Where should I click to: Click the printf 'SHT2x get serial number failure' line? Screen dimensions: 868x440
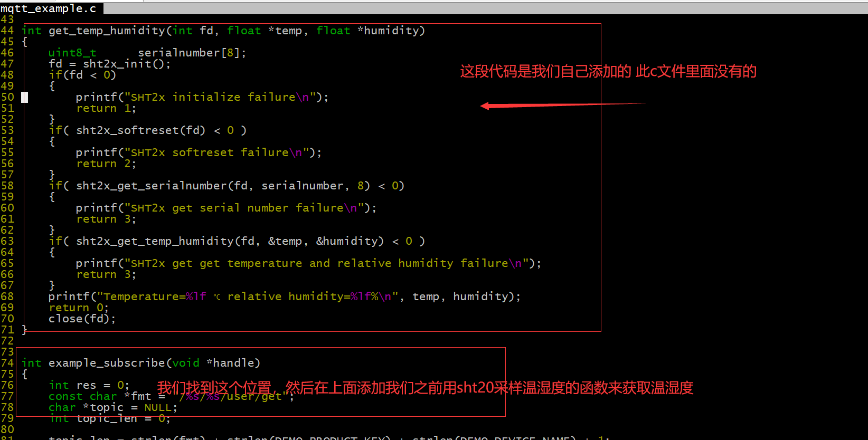[226, 208]
